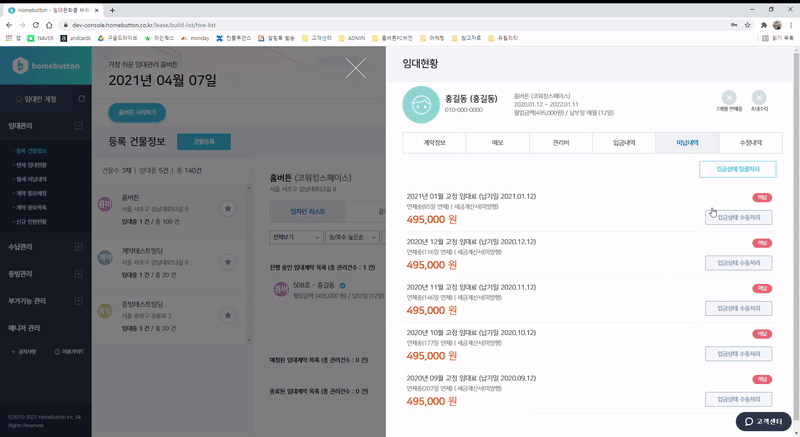Open the 고객센터 chat widget
Image resolution: width=800 pixels, height=437 pixels.
[763, 421]
